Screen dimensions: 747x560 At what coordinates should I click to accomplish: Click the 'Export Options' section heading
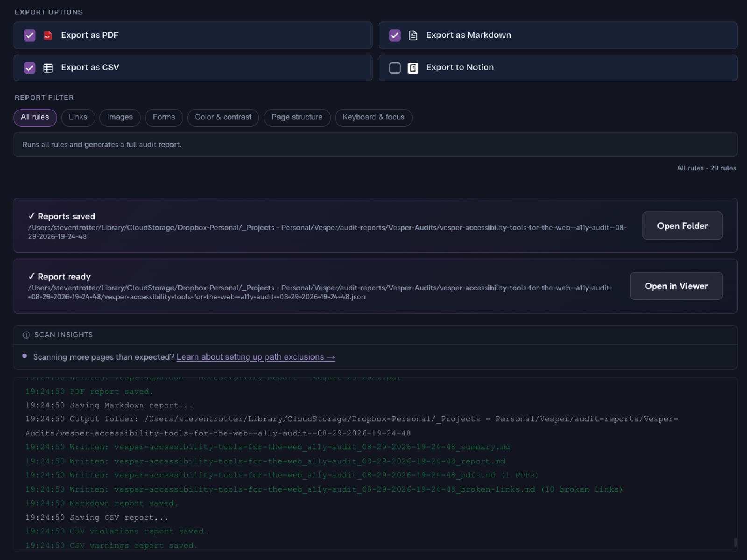pyautogui.click(x=49, y=12)
